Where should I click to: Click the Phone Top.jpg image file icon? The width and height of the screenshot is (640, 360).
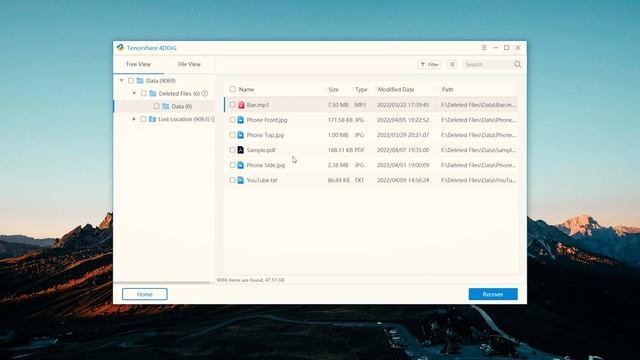click(x=241, y=135)
